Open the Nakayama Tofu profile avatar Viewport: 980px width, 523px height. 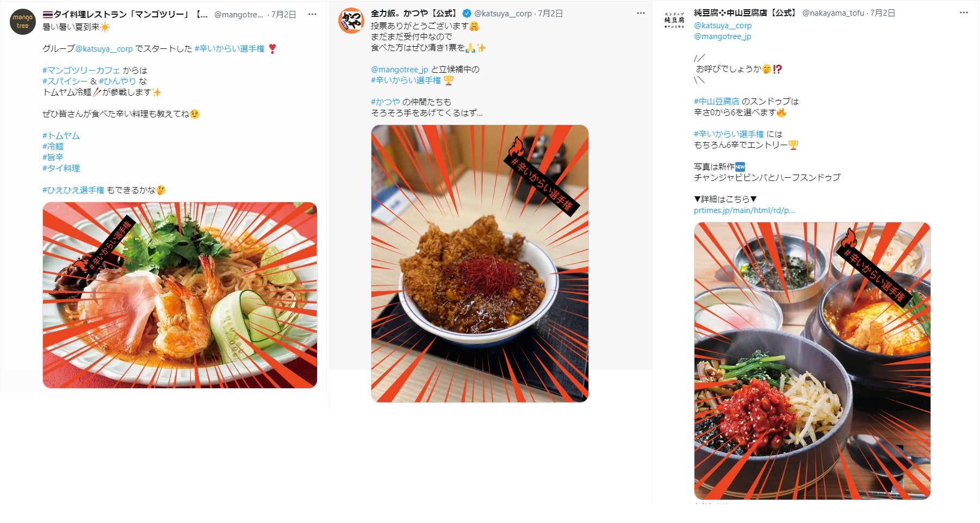pyautogui.click(x=674, y=20)
